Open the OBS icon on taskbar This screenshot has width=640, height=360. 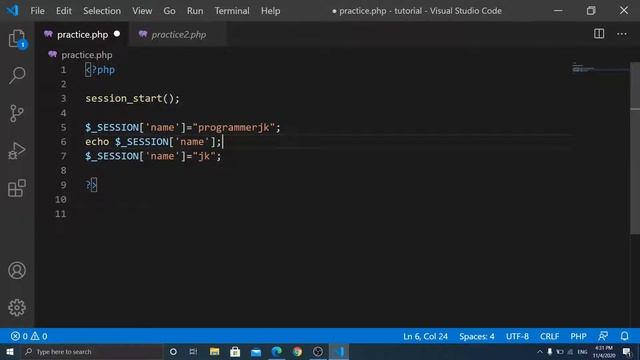point(318,351)
